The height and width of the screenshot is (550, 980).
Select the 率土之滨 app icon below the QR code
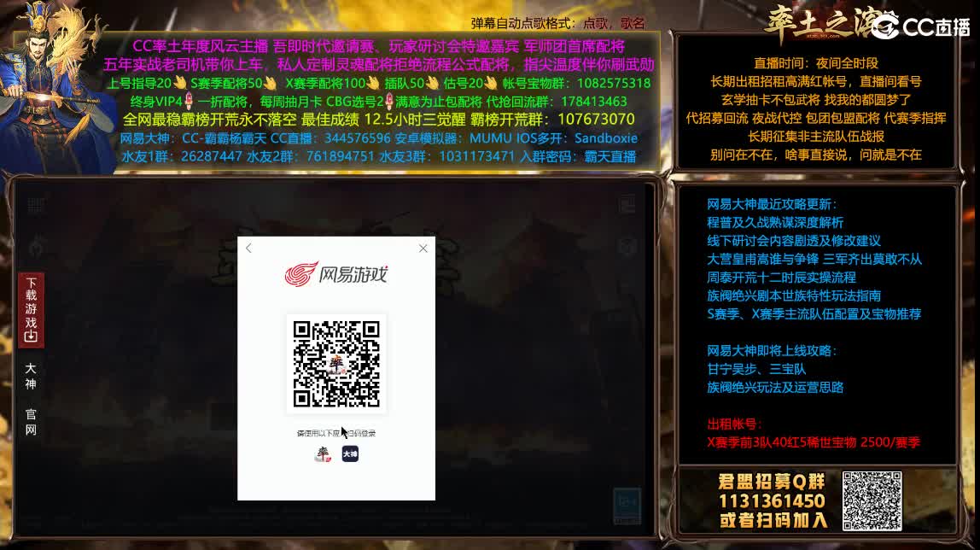pos(323,453)
